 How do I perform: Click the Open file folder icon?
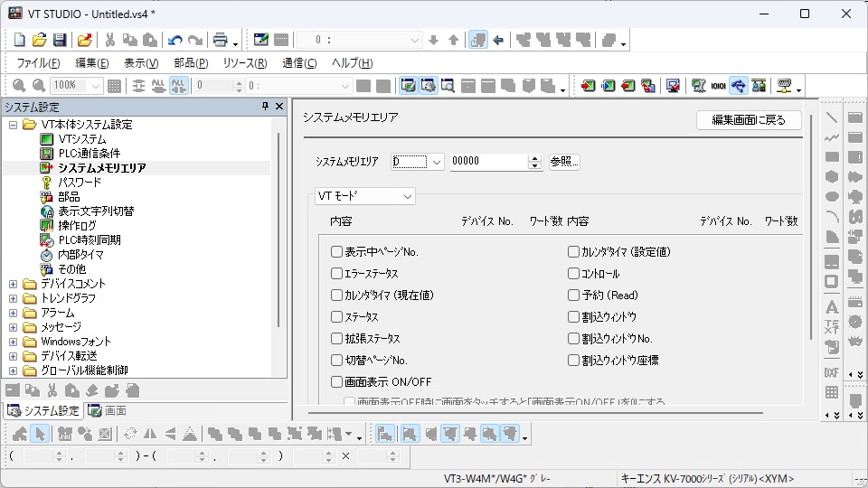40,40
